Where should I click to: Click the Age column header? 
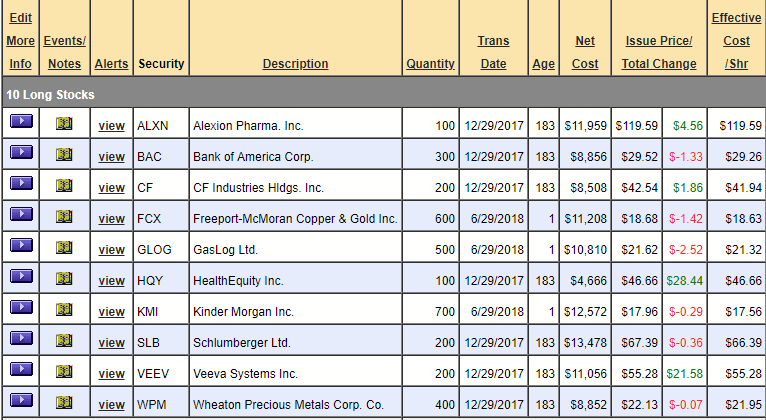(544, 64)
